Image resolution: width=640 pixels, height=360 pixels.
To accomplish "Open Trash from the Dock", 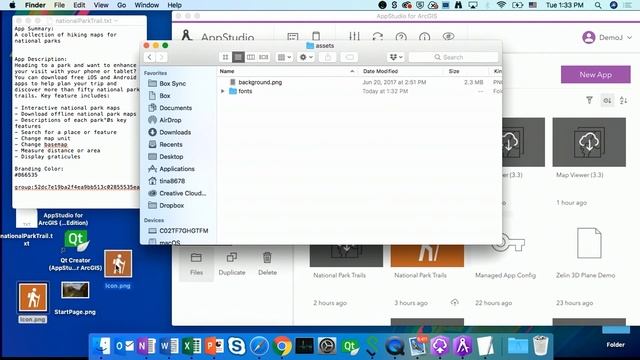I will click(x=541, y=345).
